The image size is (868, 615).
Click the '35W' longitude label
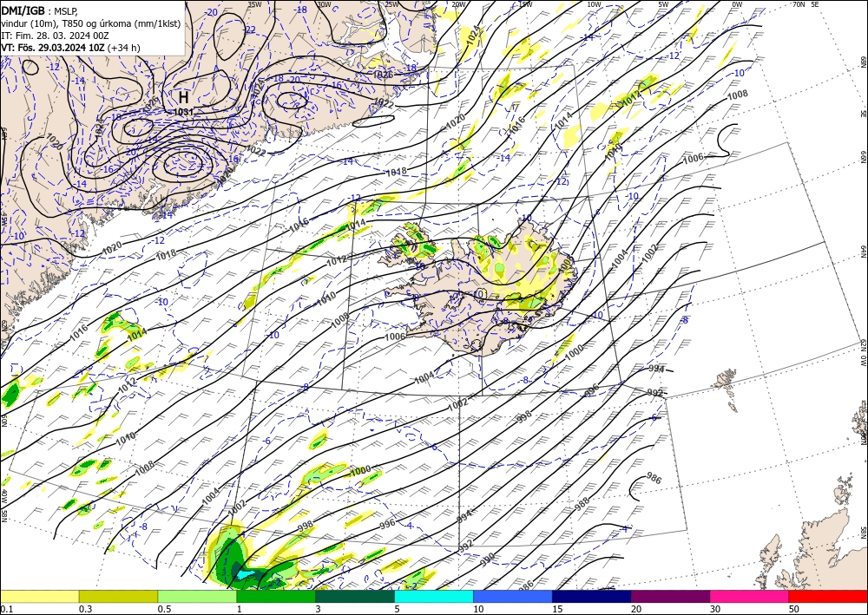click(x=254, y=4)
